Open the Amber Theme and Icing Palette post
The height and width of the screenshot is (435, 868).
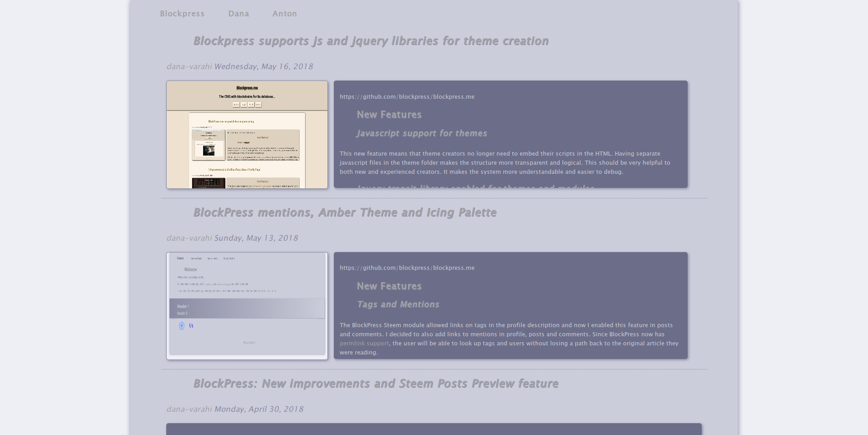(x=345, y=212)
